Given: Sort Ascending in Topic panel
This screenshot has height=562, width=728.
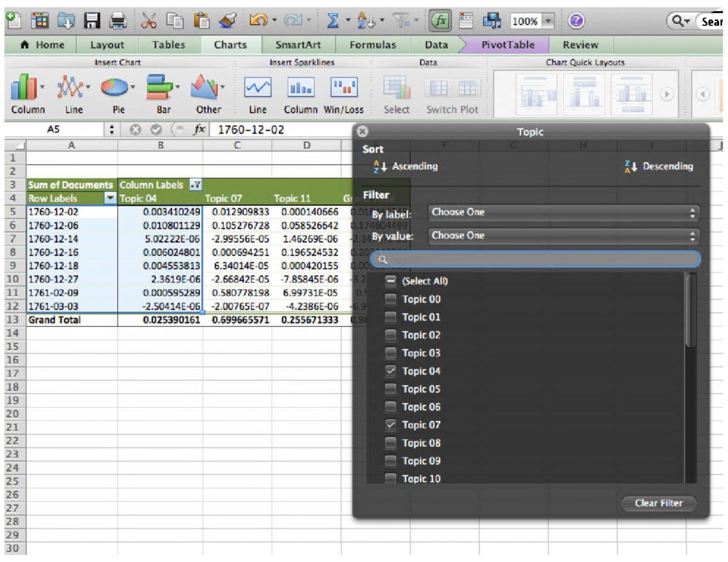Looking at the screenshot, I should point(406,166).
